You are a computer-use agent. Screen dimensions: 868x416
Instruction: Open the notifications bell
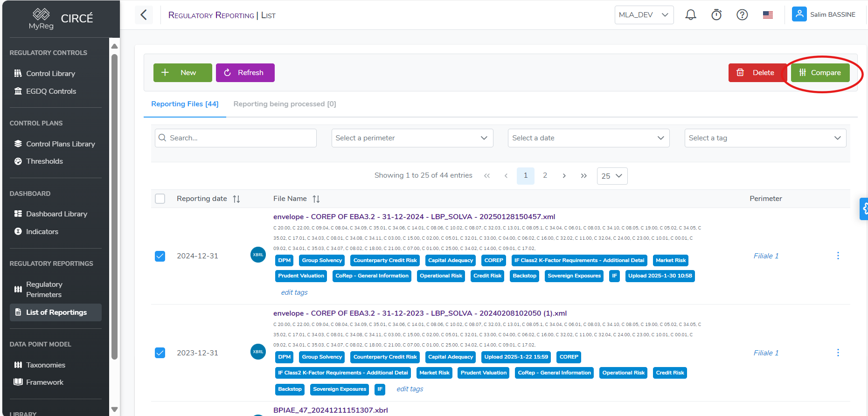click(691, 15)
